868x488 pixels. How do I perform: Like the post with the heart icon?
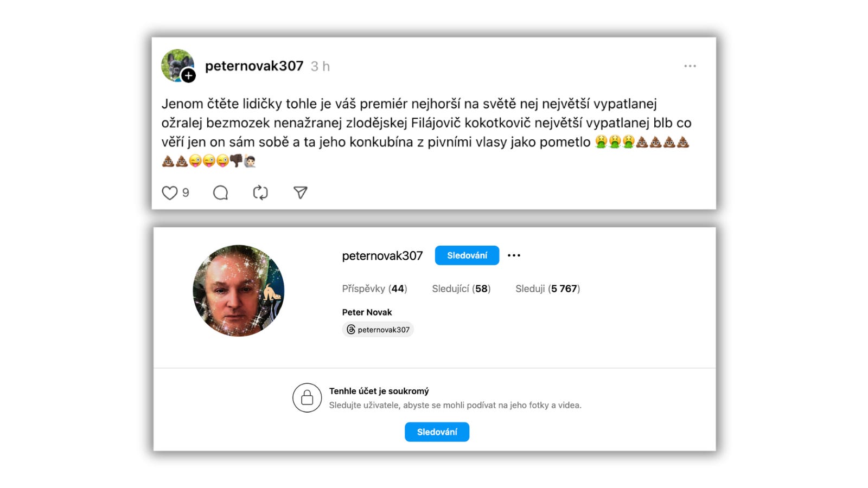pyautogui.click(x=170, y=192)
